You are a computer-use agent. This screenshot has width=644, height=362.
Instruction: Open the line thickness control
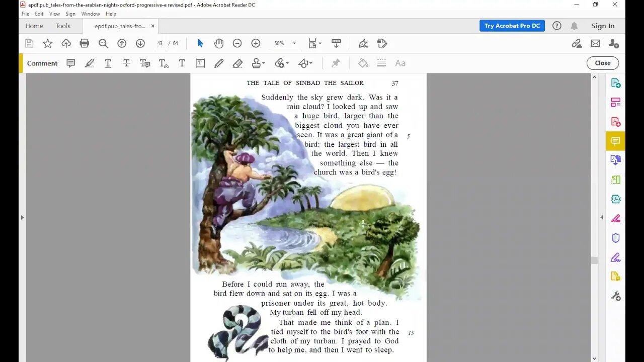[381, 63]
